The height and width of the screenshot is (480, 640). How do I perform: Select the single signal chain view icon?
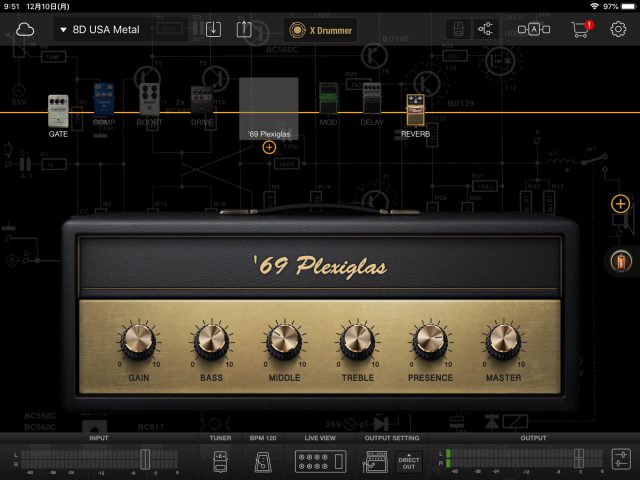pos(459,29)
